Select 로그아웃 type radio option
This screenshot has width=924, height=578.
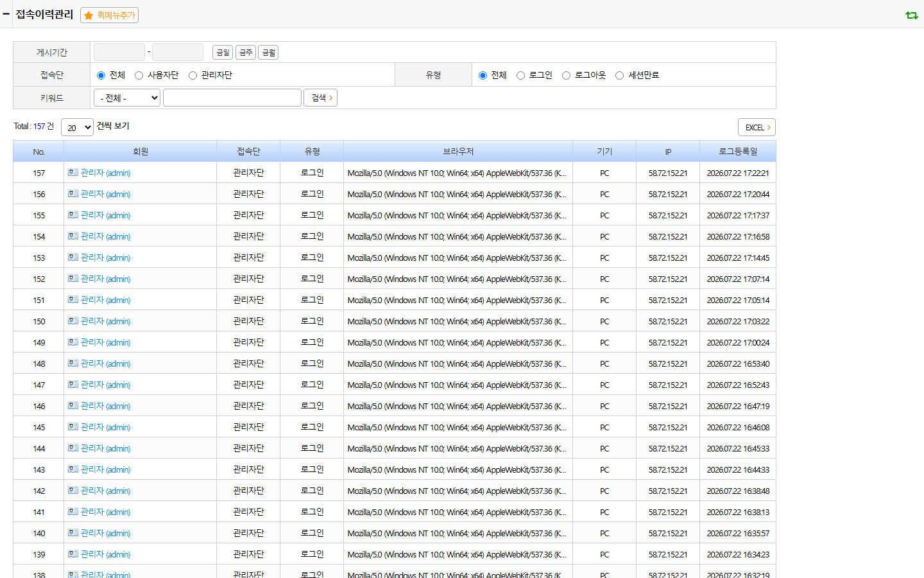click(566, 75)
